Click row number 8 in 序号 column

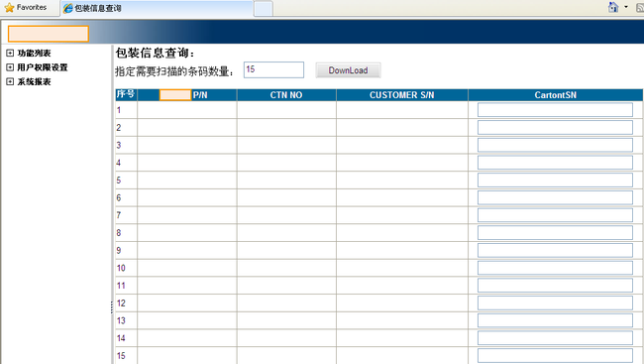point(119,233)
